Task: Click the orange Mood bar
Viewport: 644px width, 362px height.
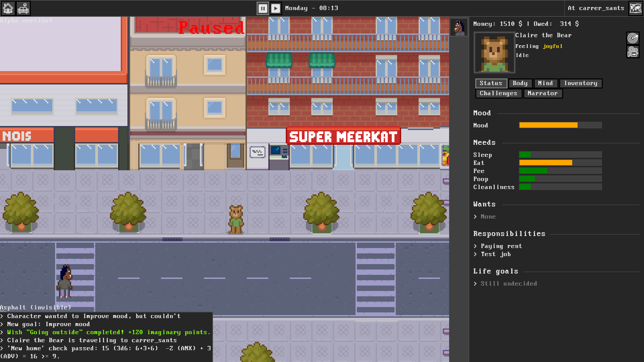Action: tap(548, 125)
